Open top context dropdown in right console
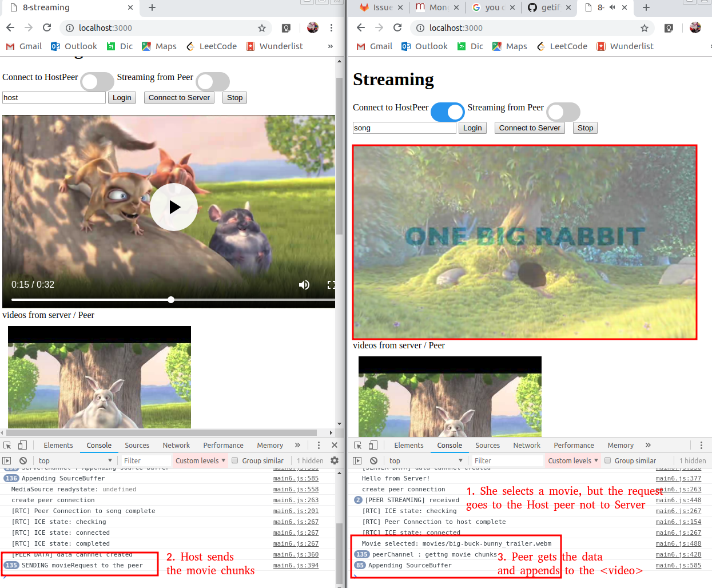Screen dimensions: 712x588 [425, 460]
